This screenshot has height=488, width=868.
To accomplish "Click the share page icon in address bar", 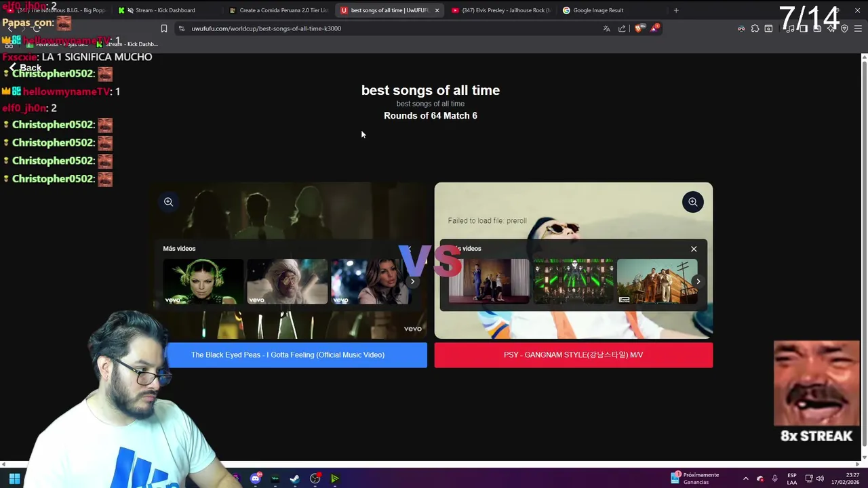I will tap(622, 28).
